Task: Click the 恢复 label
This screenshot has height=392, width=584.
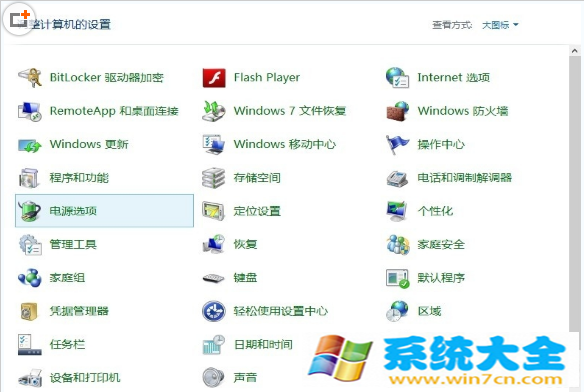Action: click(x=245, y=244)
